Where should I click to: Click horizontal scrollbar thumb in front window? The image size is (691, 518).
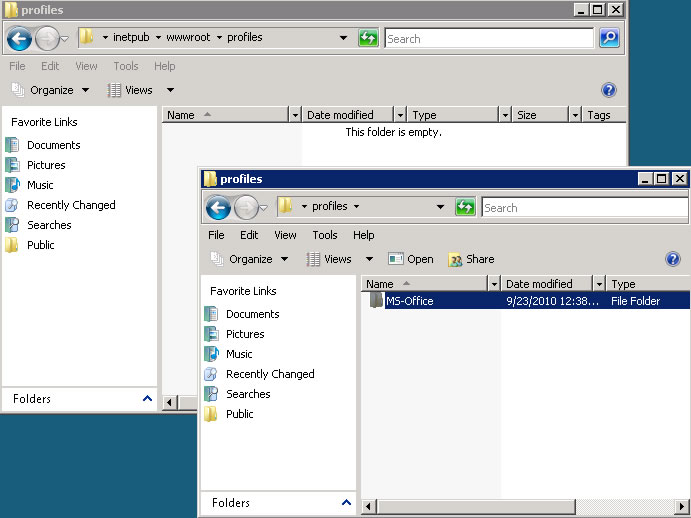point(476,506)
